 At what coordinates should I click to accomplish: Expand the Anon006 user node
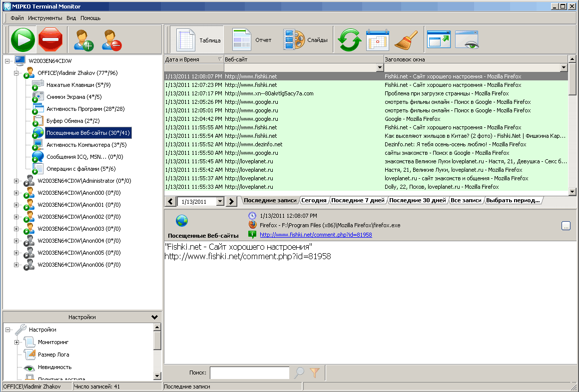(16, 265)
